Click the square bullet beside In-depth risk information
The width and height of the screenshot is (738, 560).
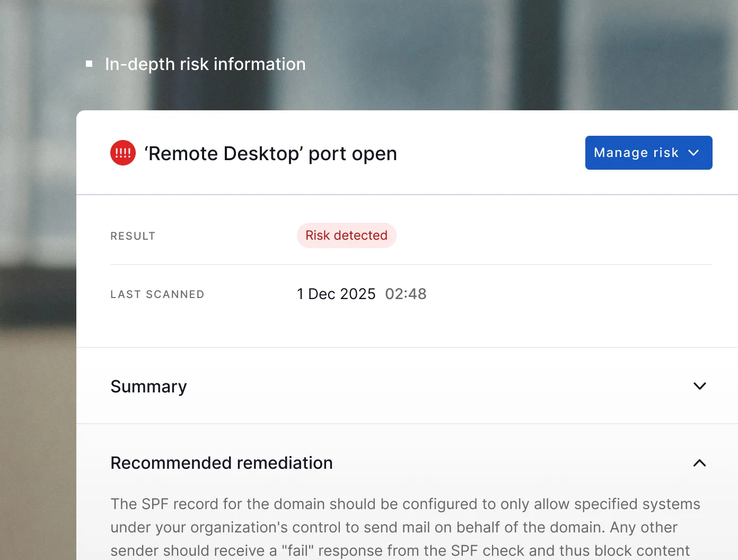point(89,64)
